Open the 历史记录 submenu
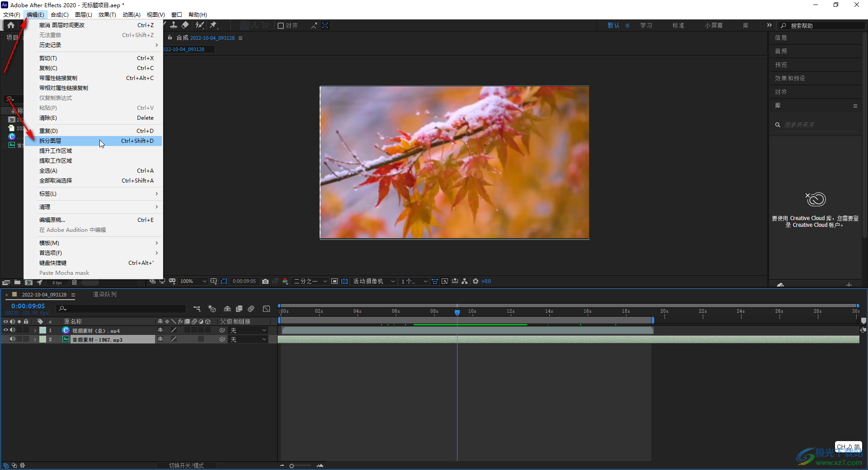The image size is (868, 470). [94, 45]
